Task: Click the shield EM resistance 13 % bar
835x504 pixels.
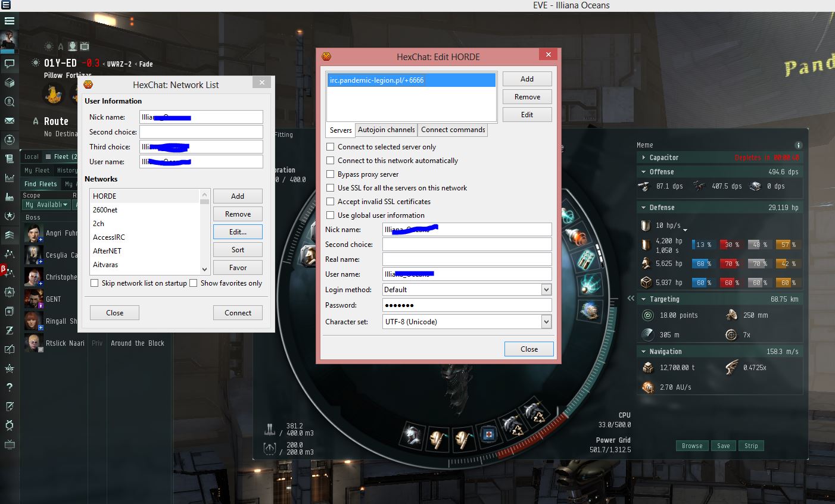Action: [703, 245]
